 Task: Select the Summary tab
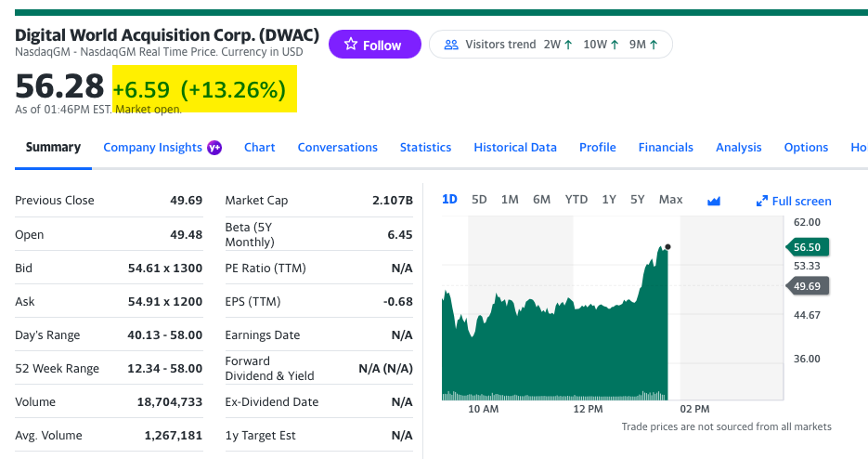pyautogui.click(x=53, y=148)
